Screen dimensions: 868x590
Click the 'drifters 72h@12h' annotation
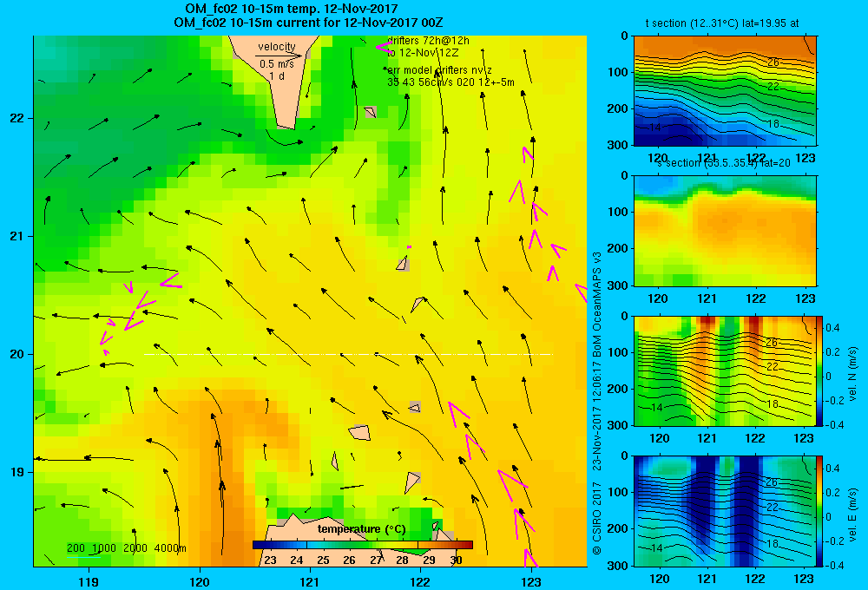(x=428, y=41)
